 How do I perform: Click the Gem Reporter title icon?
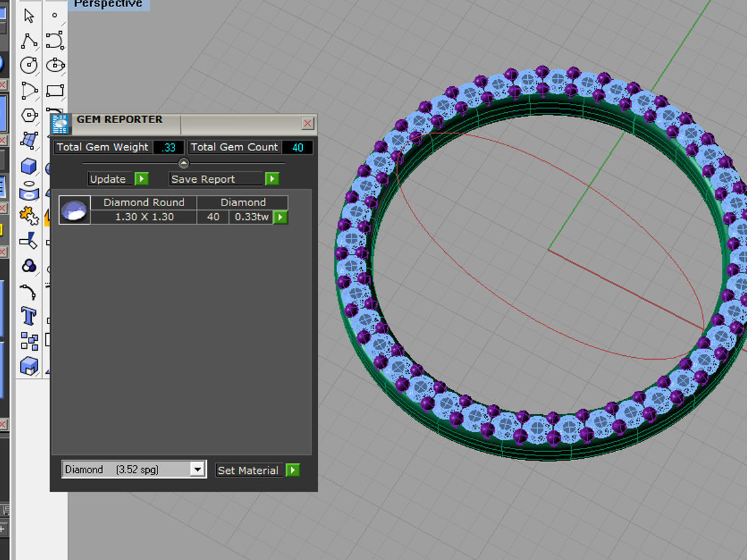(60, 123)
